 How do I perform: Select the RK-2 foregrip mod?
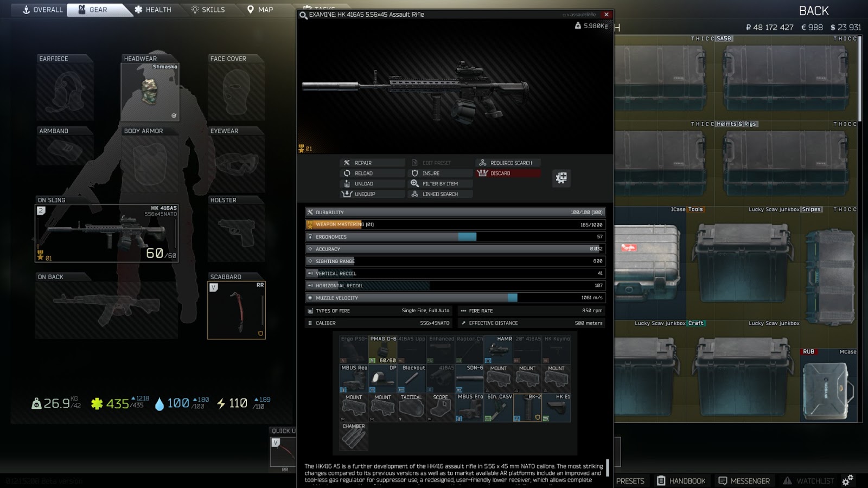527,408
